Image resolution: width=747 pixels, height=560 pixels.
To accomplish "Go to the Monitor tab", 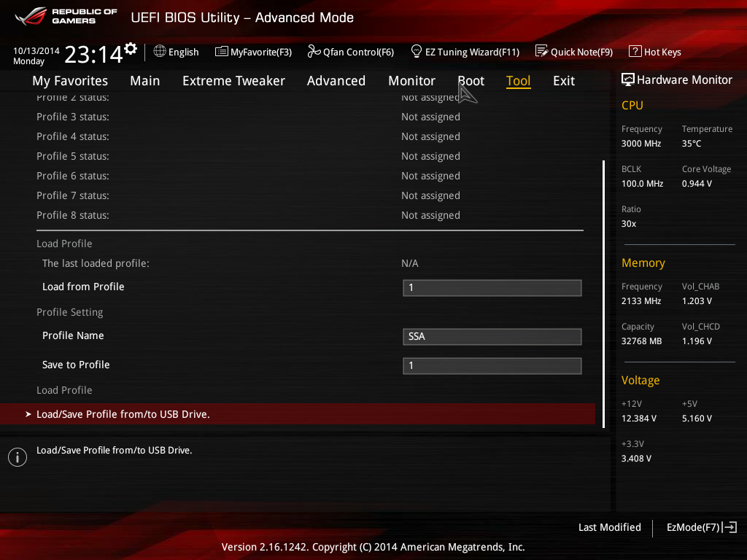I will (x=411, y=81).
